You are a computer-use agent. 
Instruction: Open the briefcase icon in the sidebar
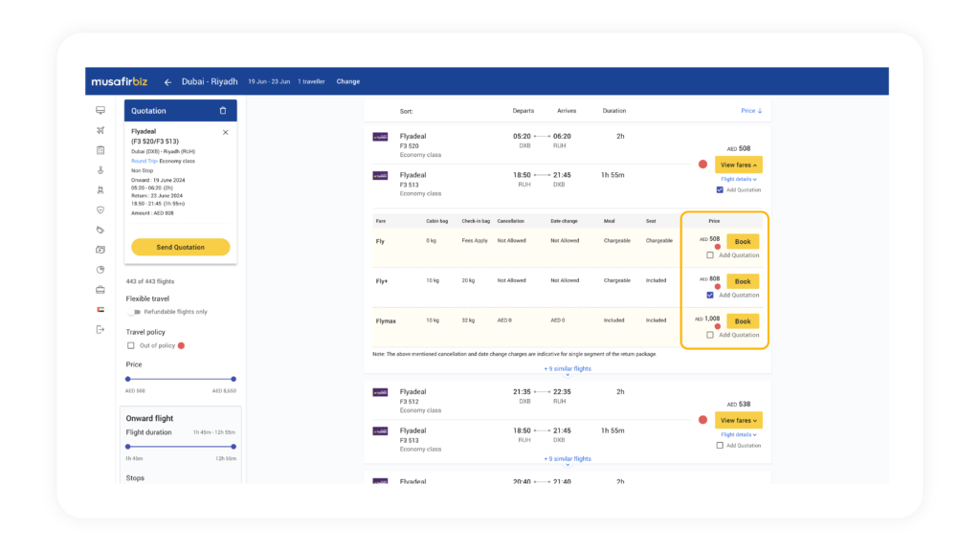100,290
